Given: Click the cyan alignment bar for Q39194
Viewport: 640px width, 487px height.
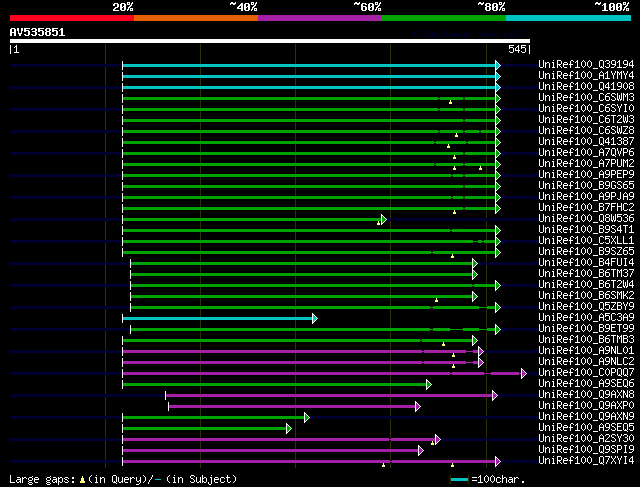Looking at the screenshot, I should [309, 65].
